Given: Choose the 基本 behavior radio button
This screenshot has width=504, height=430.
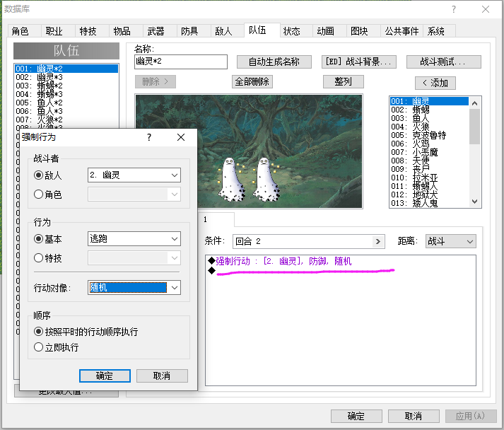Looking at the screenshot, I should click(39, 238).
